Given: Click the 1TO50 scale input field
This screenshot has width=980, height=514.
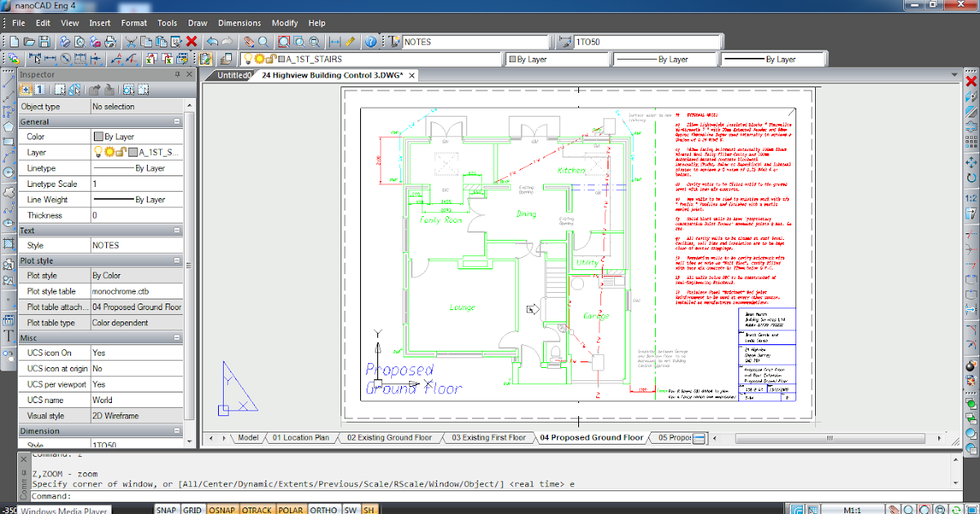Looking at the screenshot, I should click(645, 41).
